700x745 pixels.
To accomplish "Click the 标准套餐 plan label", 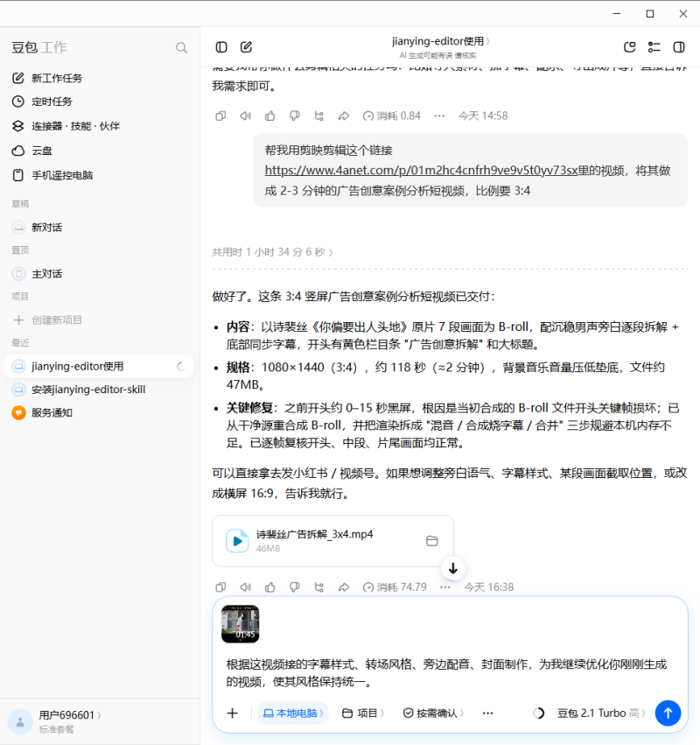I will click(x=57, y=729).
